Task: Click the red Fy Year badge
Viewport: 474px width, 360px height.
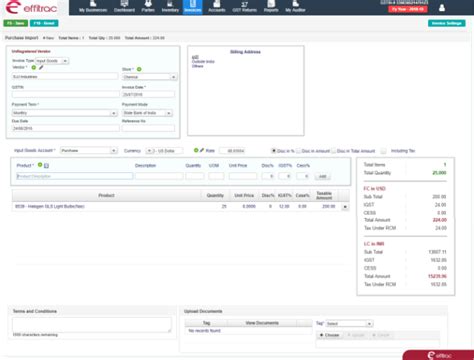Action: point(408,9)
